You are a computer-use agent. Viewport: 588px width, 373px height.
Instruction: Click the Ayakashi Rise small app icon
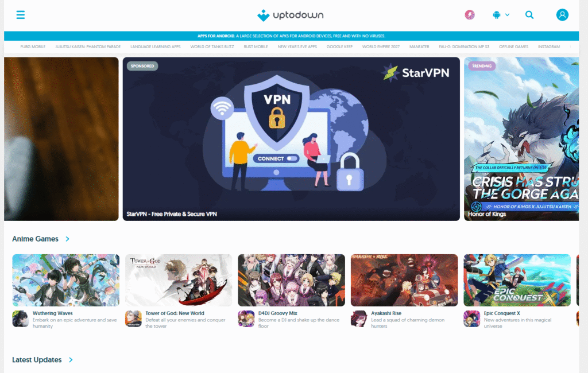click(x=359, y=318)
